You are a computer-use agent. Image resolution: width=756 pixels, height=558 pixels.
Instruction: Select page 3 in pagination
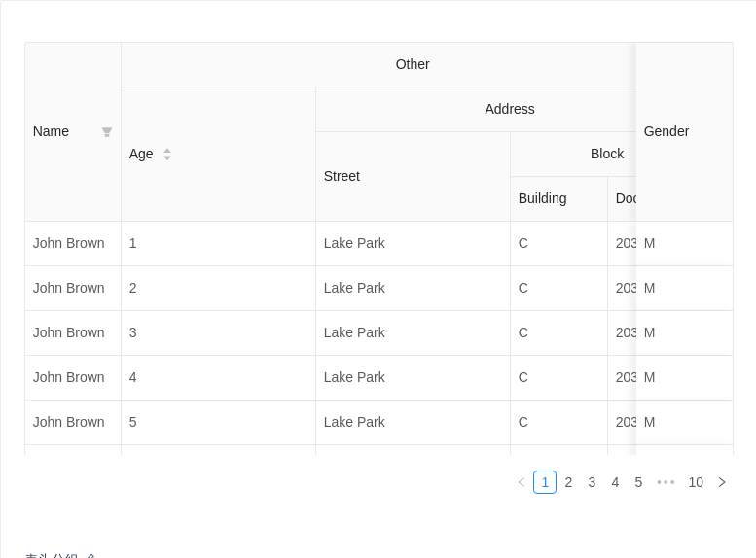pyautogui.click(x=592, y=482)
